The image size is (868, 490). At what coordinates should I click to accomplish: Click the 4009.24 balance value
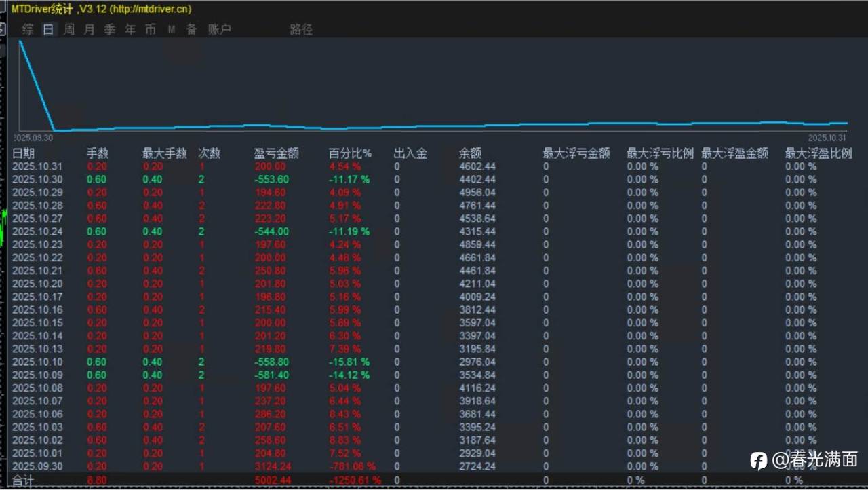(x=477, y=297)
